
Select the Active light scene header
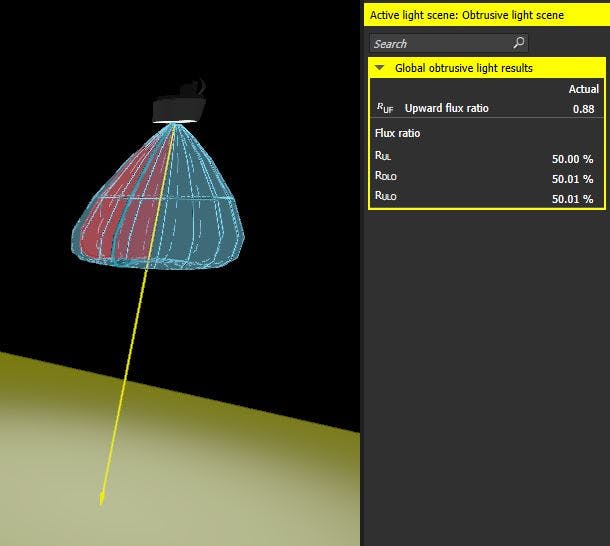(x=487, y=15)
